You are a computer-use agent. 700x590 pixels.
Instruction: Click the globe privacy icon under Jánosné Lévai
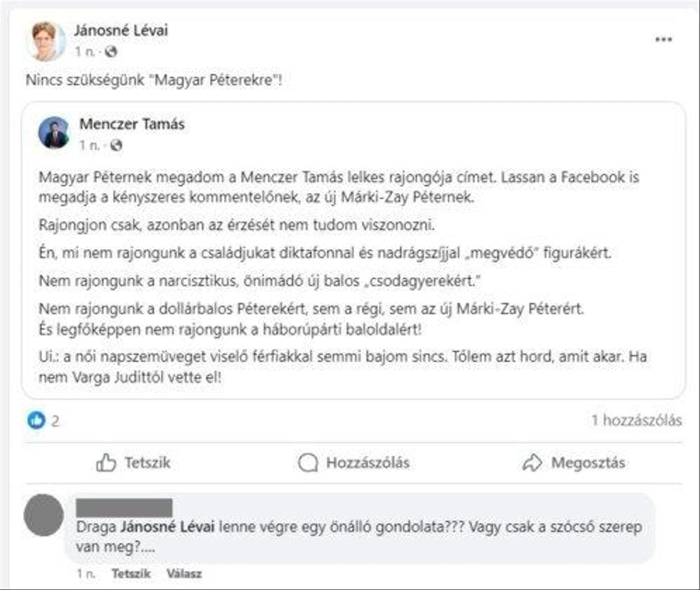pos(111,51)
